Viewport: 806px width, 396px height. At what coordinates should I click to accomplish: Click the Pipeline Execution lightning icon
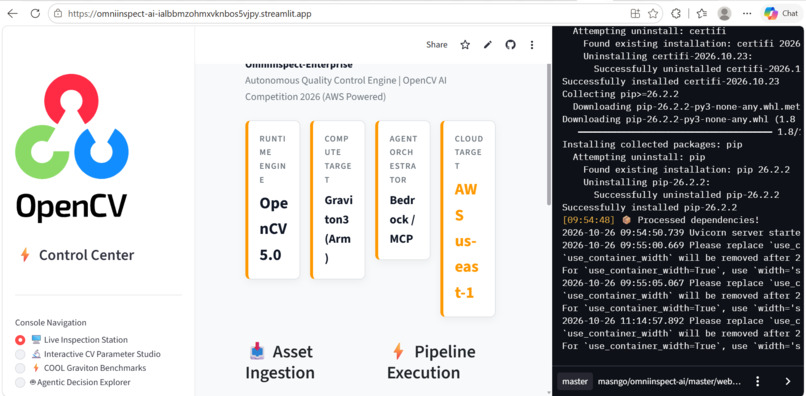(x=398, y=352)
